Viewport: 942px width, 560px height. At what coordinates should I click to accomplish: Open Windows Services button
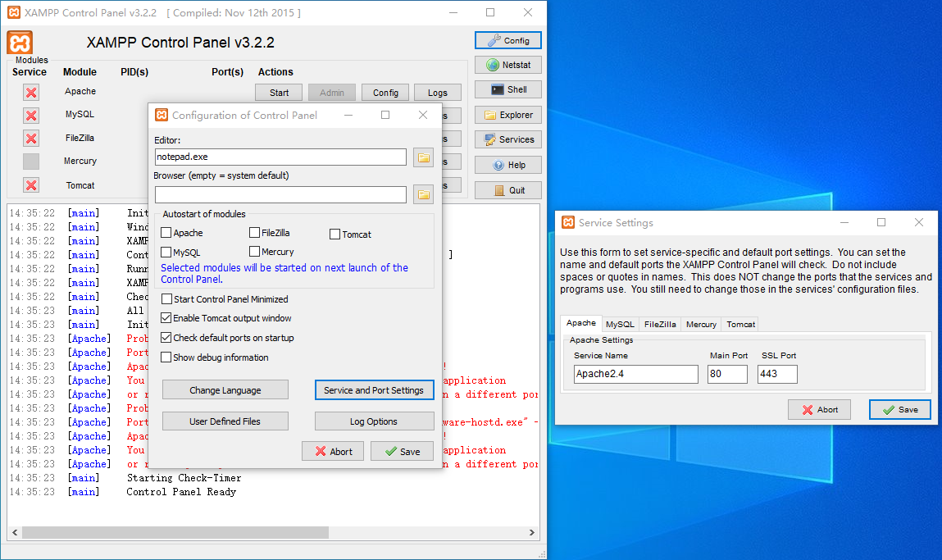click(507, 139)
